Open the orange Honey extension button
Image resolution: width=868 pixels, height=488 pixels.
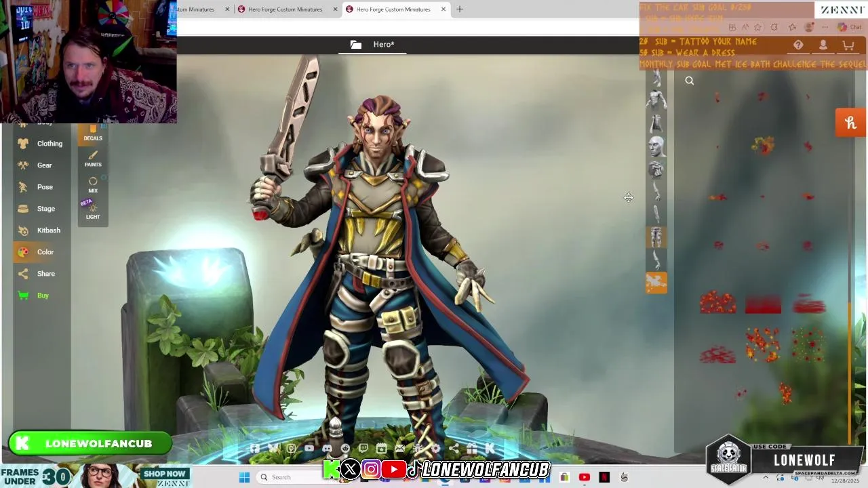pos(851,123)
